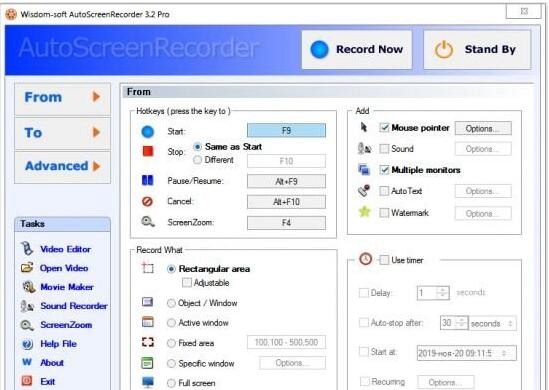Select Active window radio button
549x390 pixels.
171,322
